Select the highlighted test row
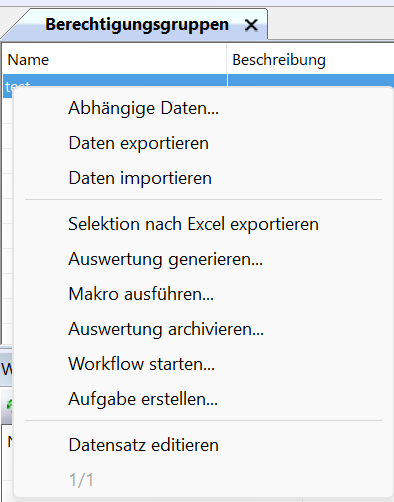This screenshot has width=394, height=502. 114,81
